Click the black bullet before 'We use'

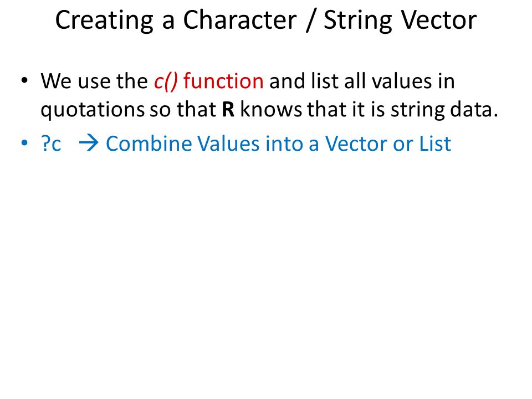(x=24, y=81)
